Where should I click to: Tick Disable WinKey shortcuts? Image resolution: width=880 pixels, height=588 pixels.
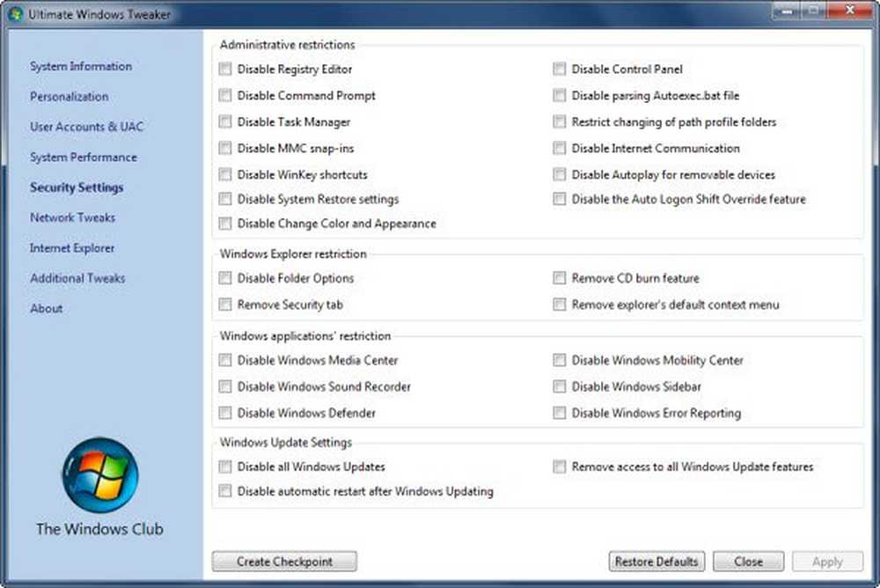[x=225, y=174]
